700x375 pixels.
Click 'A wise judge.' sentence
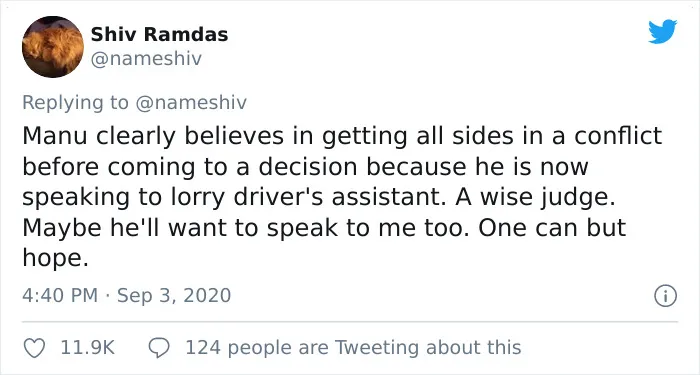pyautogui.click(x=535, y=198)
